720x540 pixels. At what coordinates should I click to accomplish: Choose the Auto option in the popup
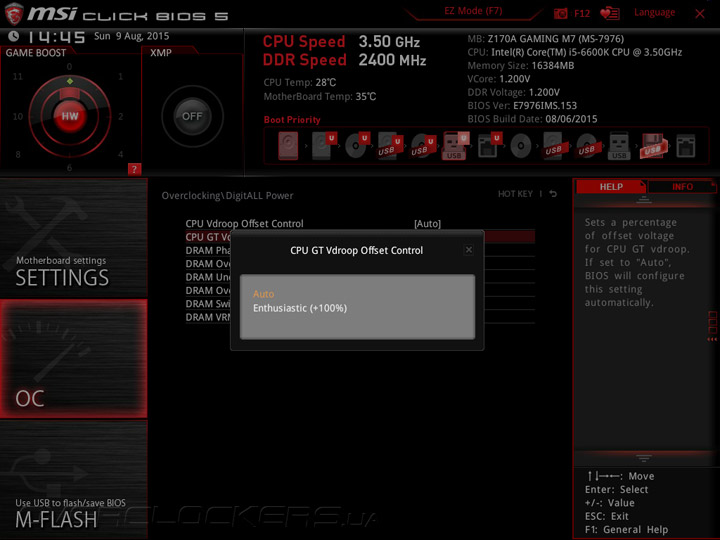point(264,294)
